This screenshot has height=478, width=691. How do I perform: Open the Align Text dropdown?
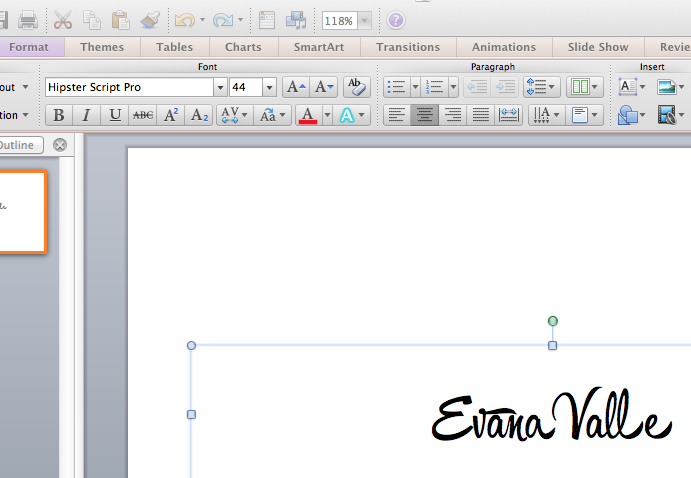(x=584, y=115)
